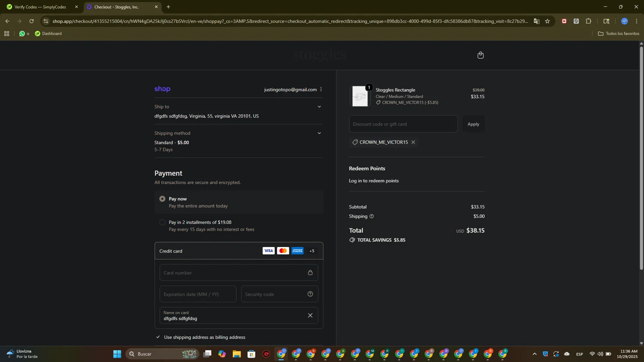This screenshot has height=362, width=644.
Task: Open the Copilot taskbar icon
Action: tap(222, 354)
